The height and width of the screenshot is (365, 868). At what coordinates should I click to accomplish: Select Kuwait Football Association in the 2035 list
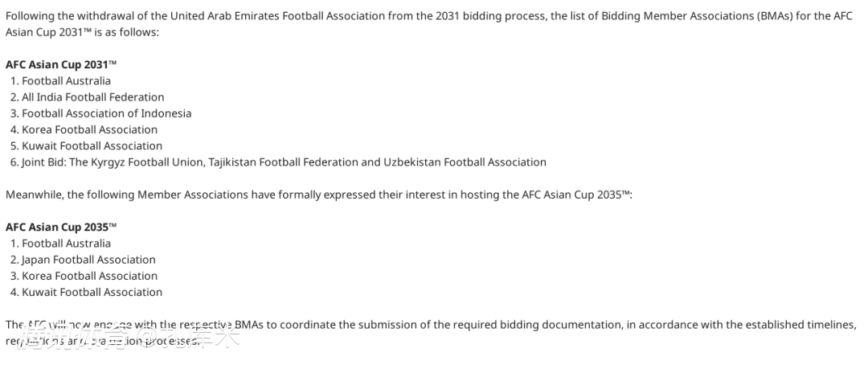(x=92, y=292)
